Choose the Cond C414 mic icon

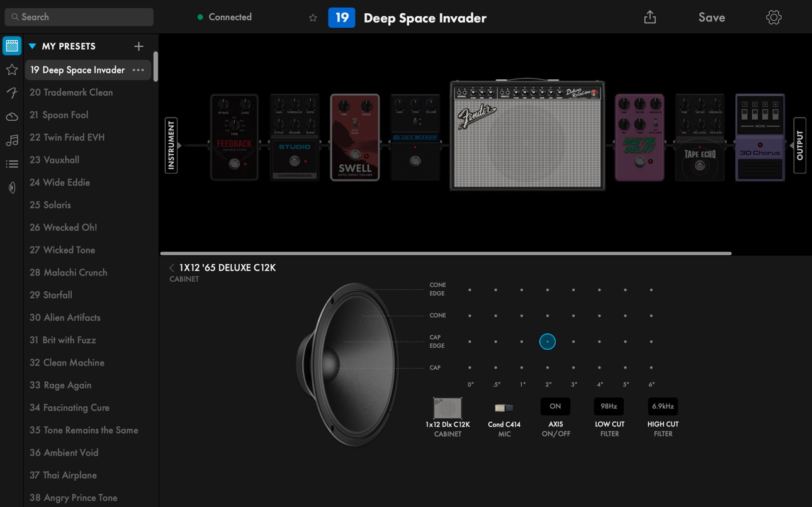pyautogui.click(x=504, y=408)
